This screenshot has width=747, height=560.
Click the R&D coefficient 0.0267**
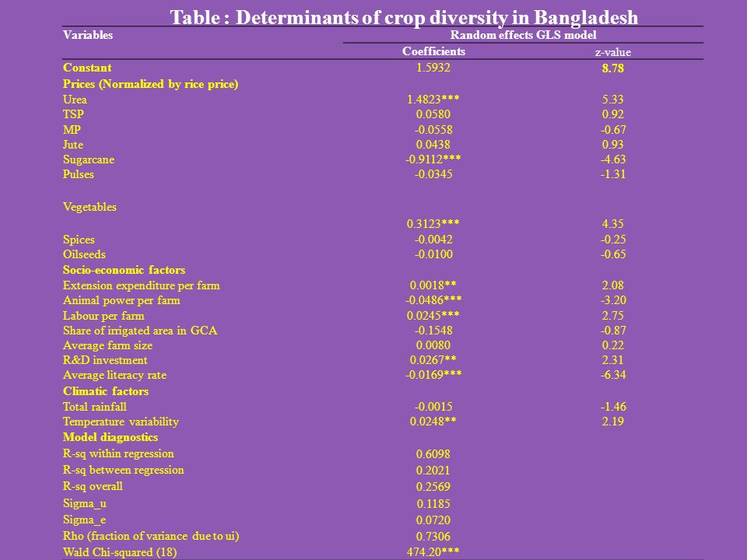point(433,359)
